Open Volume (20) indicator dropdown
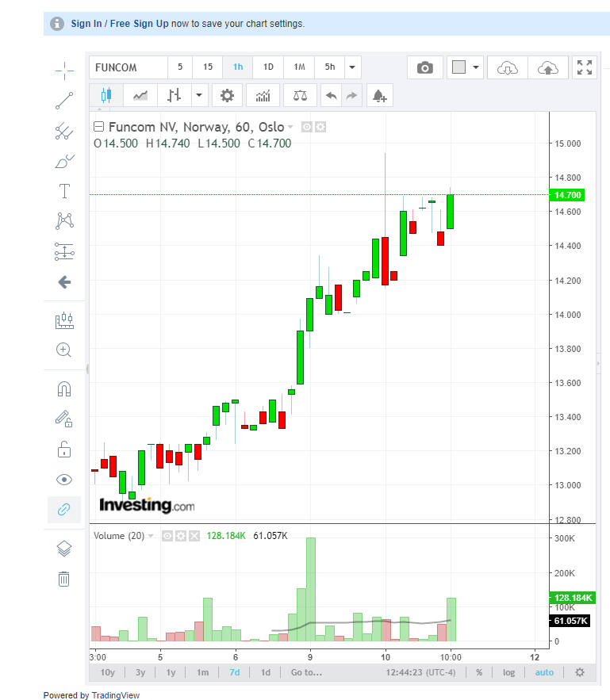 (x=151, y=536)
